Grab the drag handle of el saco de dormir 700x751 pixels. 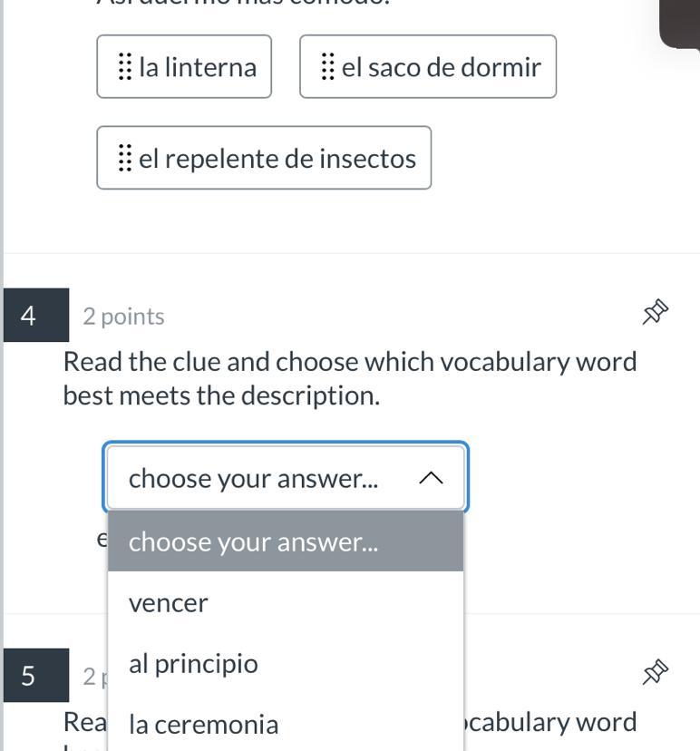click(x=327, y=67)
